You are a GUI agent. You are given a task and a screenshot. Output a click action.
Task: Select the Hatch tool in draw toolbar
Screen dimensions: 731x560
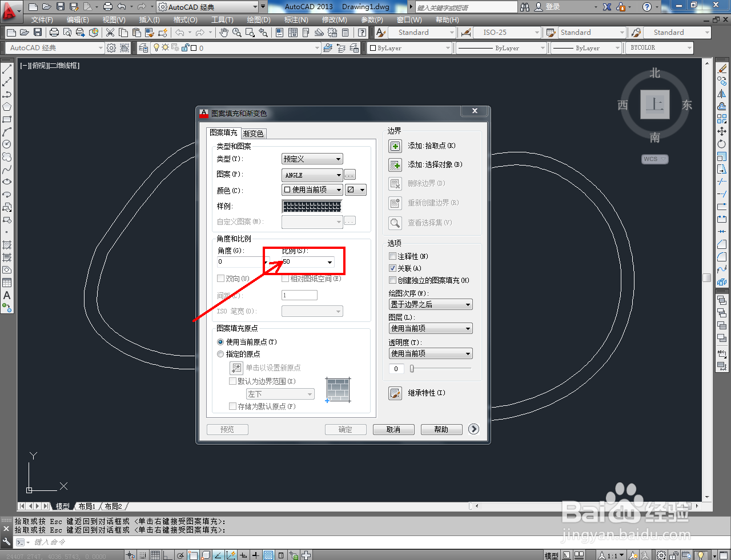click(7, 245)
